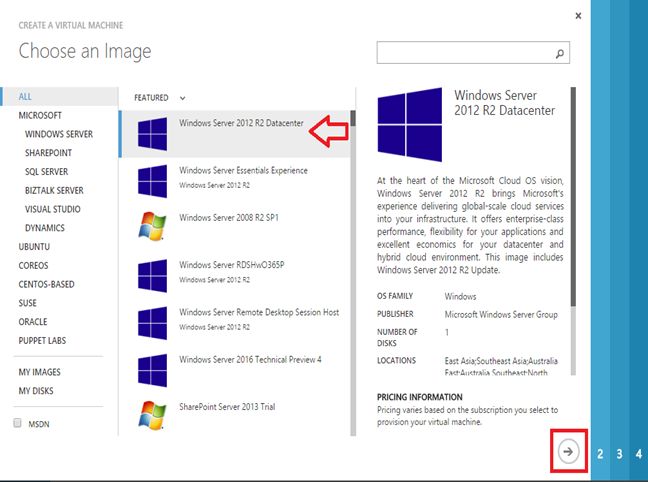Select Windows Server Remote Desktop Session Host text
Image resolution: width=648 pixels, height=482 pixels.
tap(259, 312)
